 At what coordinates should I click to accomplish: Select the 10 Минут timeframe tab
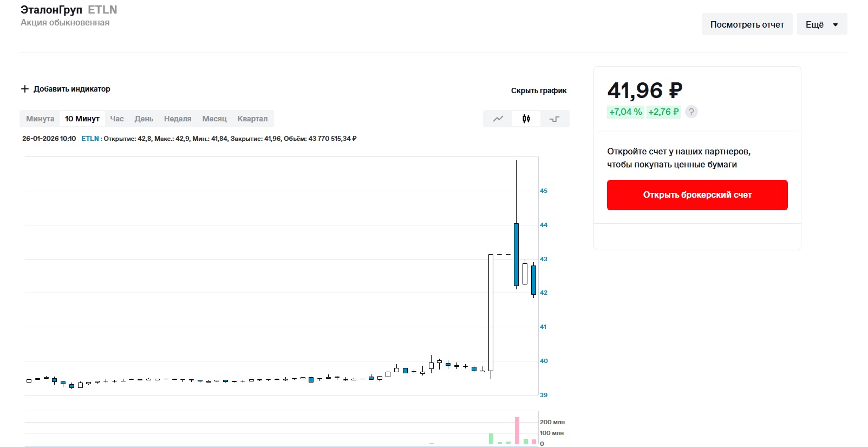82,119
